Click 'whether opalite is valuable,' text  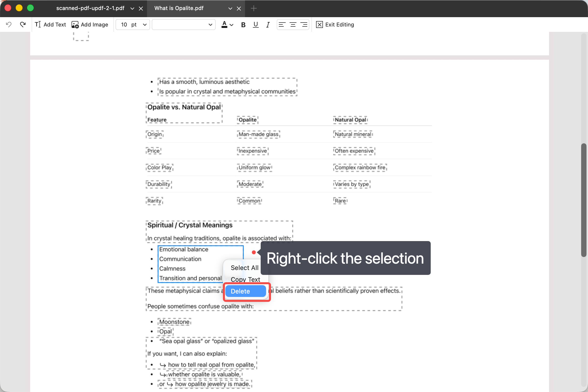[204, 374]
